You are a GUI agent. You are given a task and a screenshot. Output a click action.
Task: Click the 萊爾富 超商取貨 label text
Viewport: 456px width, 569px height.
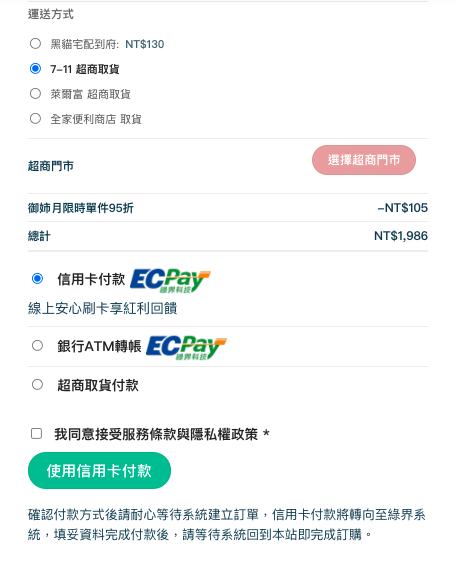pyautogui.click(x=90, y=94)
